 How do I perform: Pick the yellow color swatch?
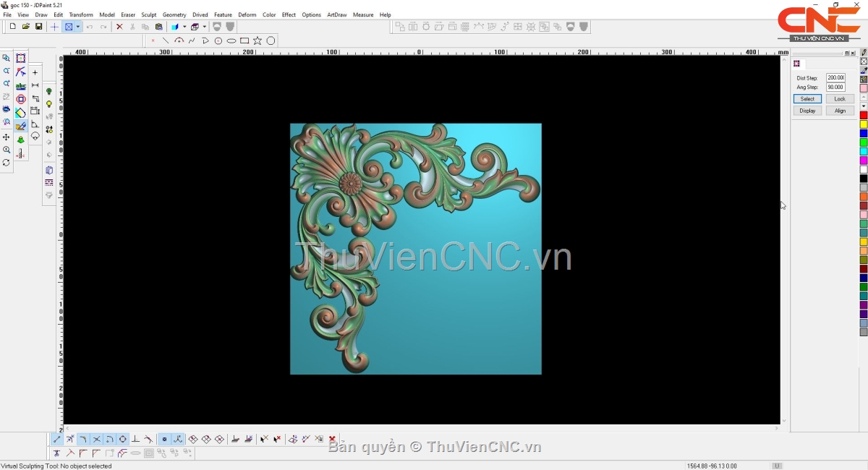864,124
